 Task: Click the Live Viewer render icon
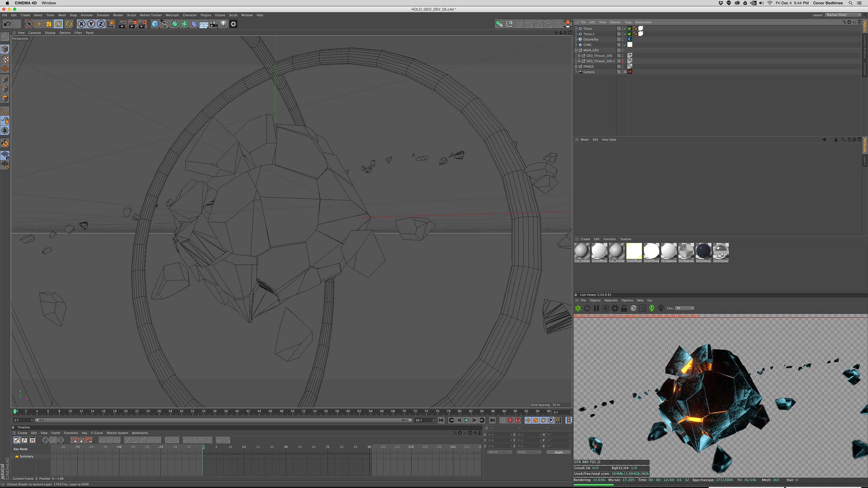click(x=578, y=308)
